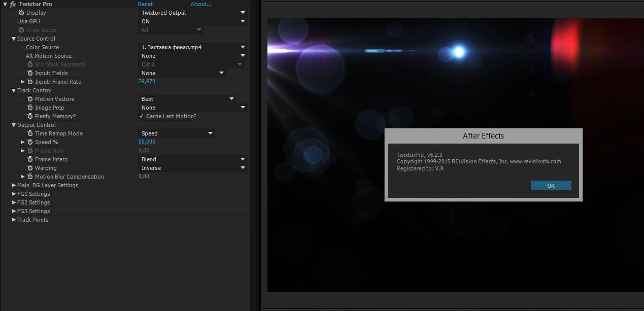Open the Image Prep dropdown
Viewport: 644px width, 311px height.
pos(193,108)
